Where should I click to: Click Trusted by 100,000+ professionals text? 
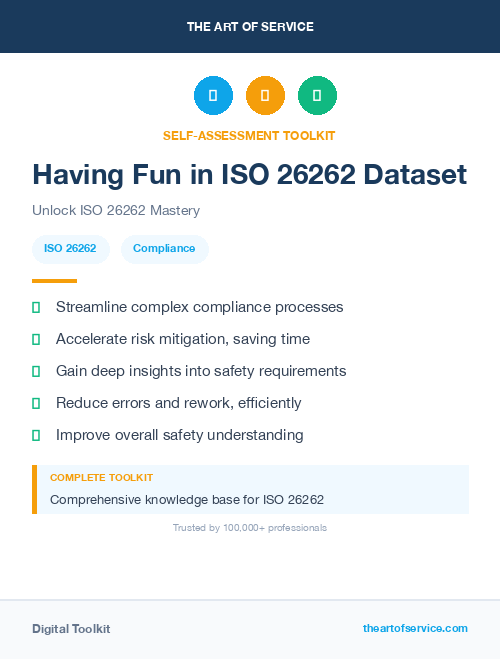coord(250,528)
